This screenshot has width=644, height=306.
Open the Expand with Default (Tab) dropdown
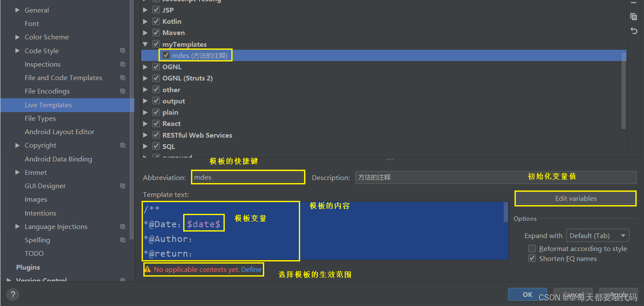[x=598, y=235]
